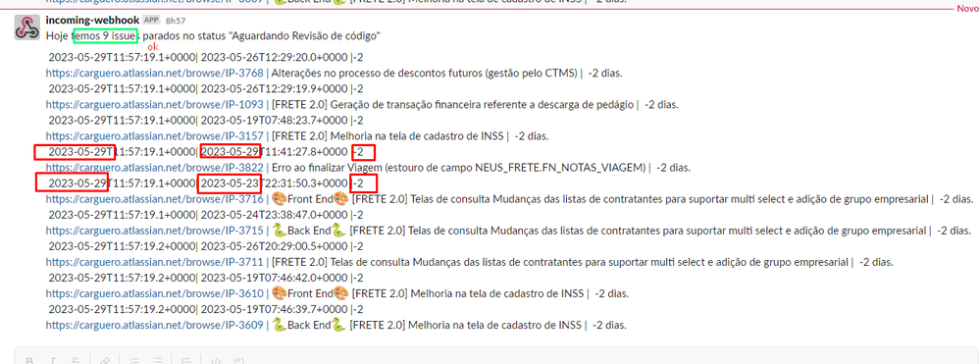Open the IP-3768 Jira issue link
Screen dimensions: 980x364
click(154, 74)
